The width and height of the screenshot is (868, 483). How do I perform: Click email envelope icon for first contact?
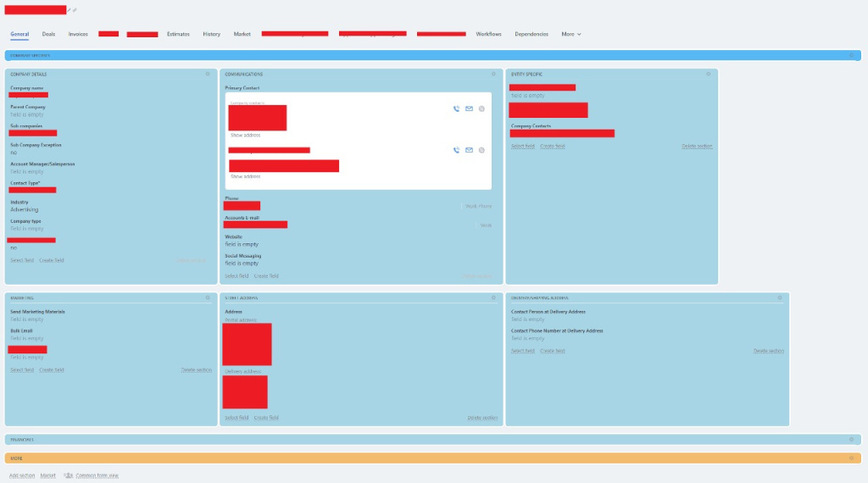coord(469,108)
